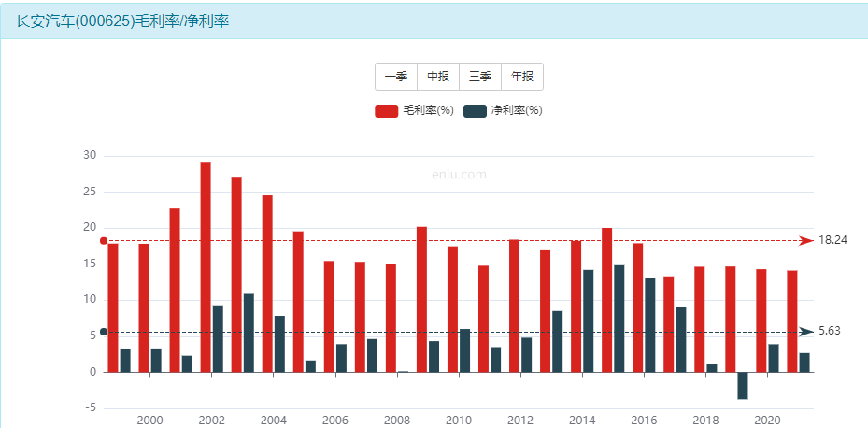
Task: Click the negative net margin bar for 2019
Action: tap(743, 385)
